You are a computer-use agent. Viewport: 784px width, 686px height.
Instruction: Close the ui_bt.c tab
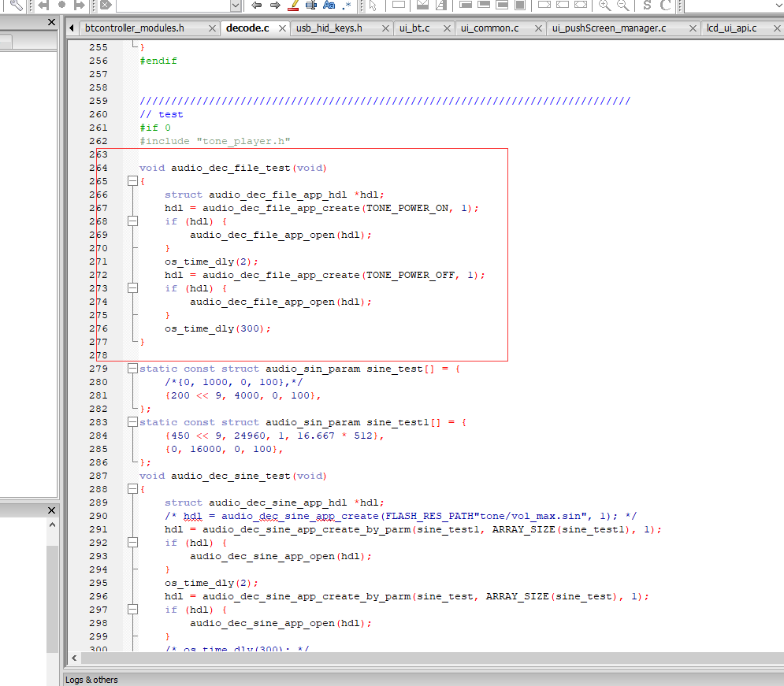(x=447, y=28)
